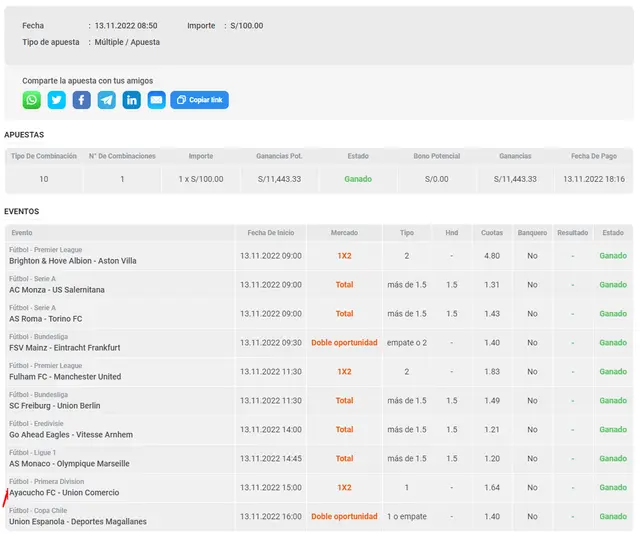Click FSV Mainz - Eintracht Frankfurt event
The height and width of the screenshot is (534, 640).
[x=64, y=348]
